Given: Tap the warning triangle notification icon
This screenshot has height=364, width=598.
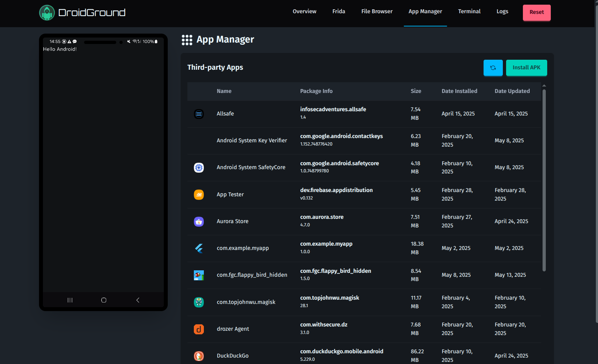Looking at the screenshot, I should click(x=69, y=41).
